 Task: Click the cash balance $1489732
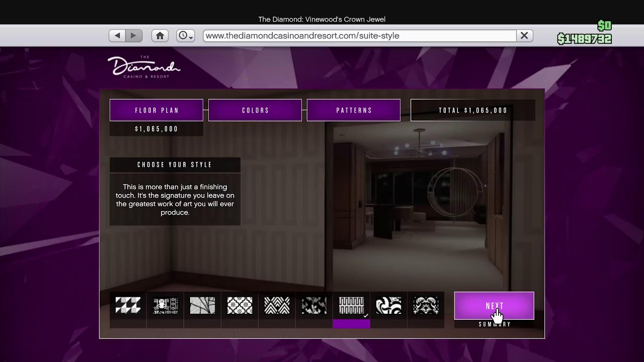(x=584, y=39)
